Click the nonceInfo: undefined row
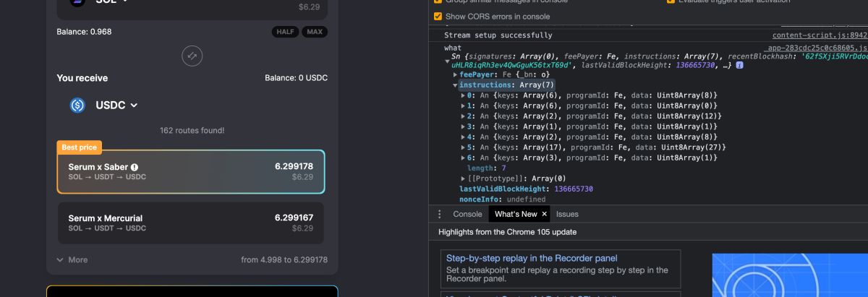Viewport: 868px width, 297px height. tap(502, 199)
